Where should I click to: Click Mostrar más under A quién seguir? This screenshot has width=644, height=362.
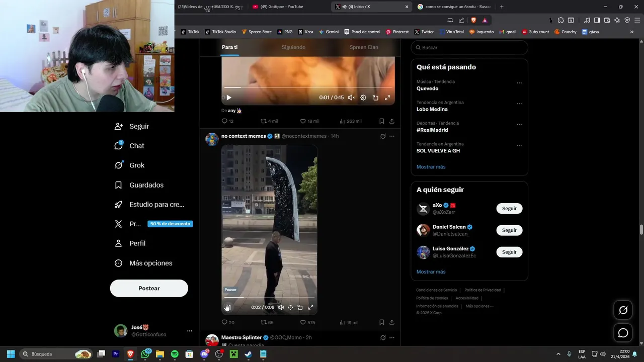tap(431, 272)
